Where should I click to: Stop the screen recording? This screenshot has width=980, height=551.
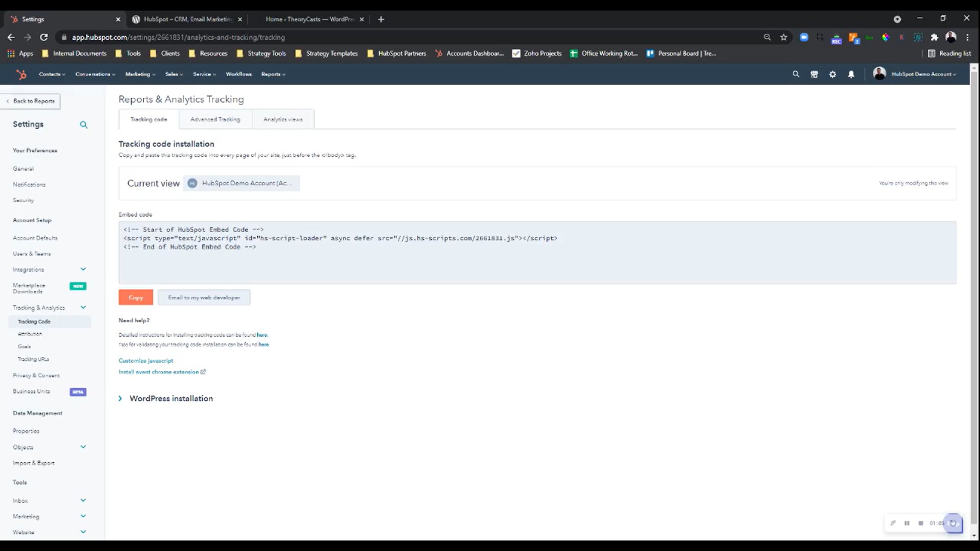pyautogui.click(x=920, y=523)
